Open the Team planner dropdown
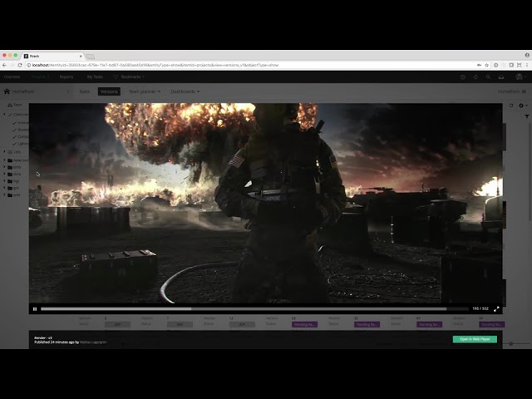The height and width of the screenshot is (399, 532). point(144,91)
